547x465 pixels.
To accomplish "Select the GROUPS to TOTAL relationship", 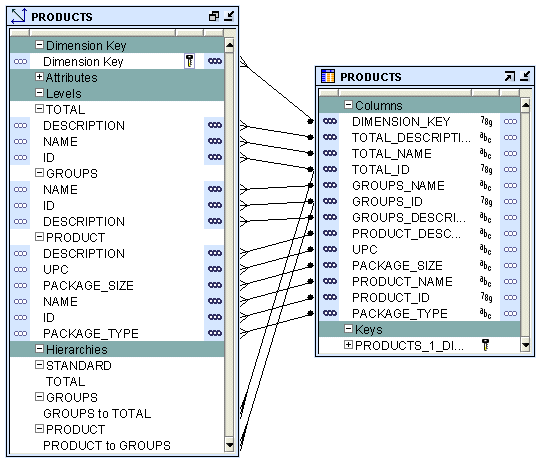I will pos(97,413).
